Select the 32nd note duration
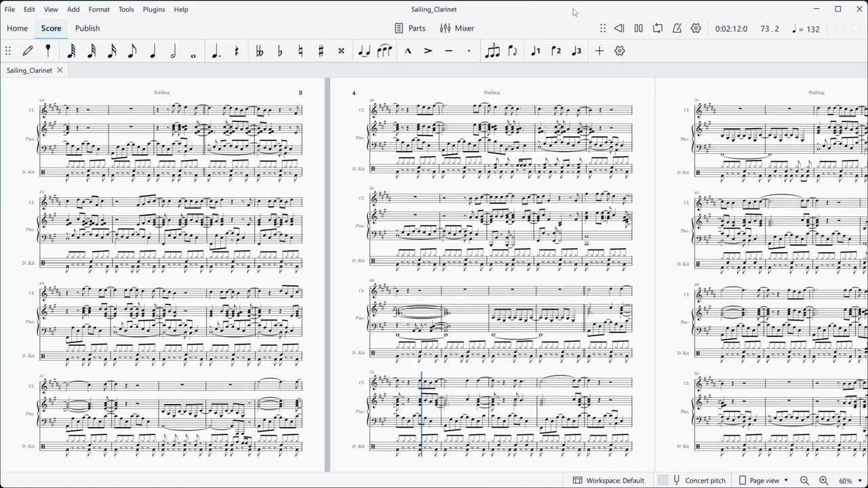The image size is (868, 488). tap(92, 51)
